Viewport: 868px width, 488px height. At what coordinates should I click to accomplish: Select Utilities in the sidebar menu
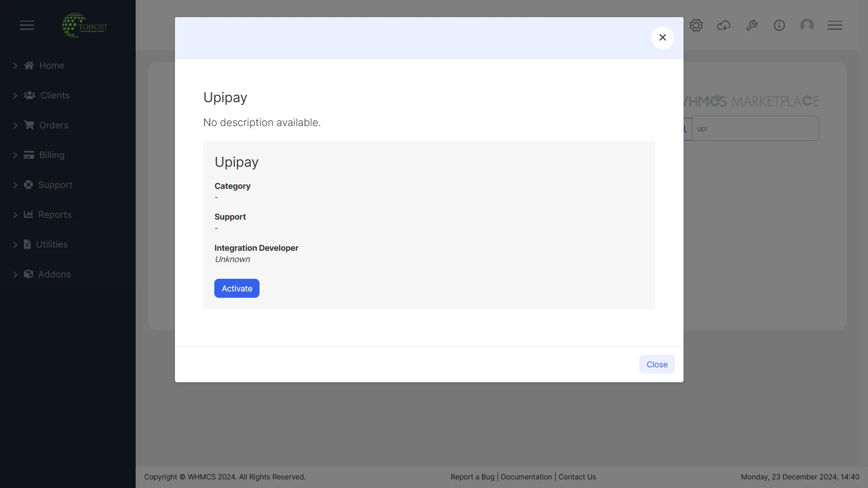tap(52, 244)
